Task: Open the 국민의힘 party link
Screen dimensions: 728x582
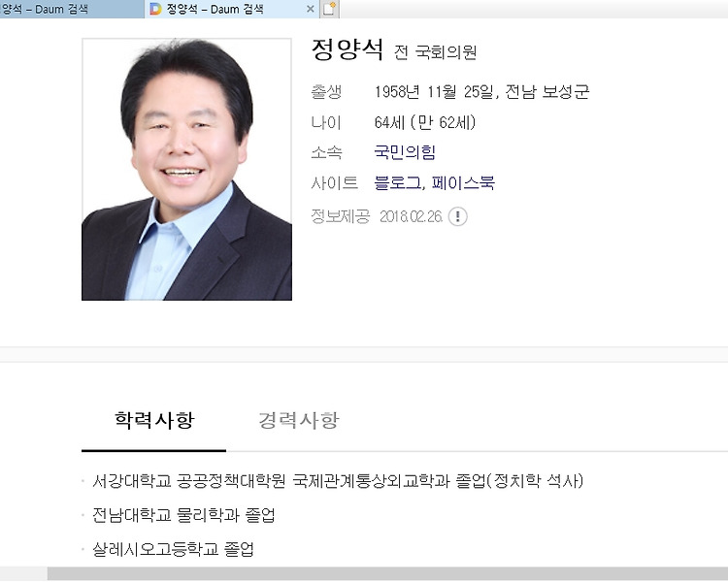Action: click(405, 152)
